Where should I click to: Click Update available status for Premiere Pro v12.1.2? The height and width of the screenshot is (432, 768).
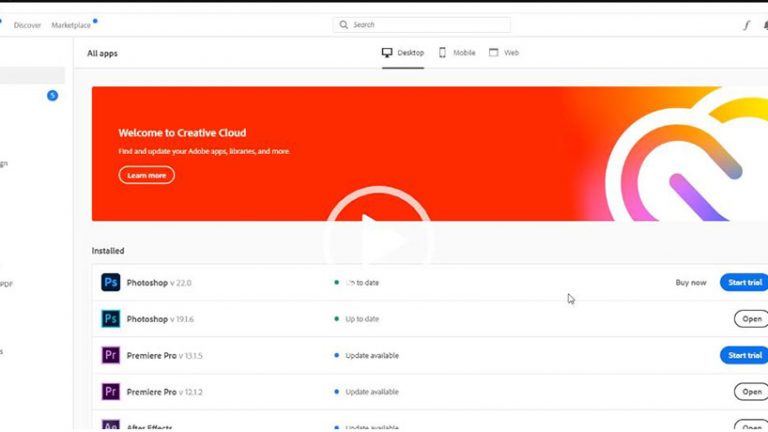coord(372,392)
